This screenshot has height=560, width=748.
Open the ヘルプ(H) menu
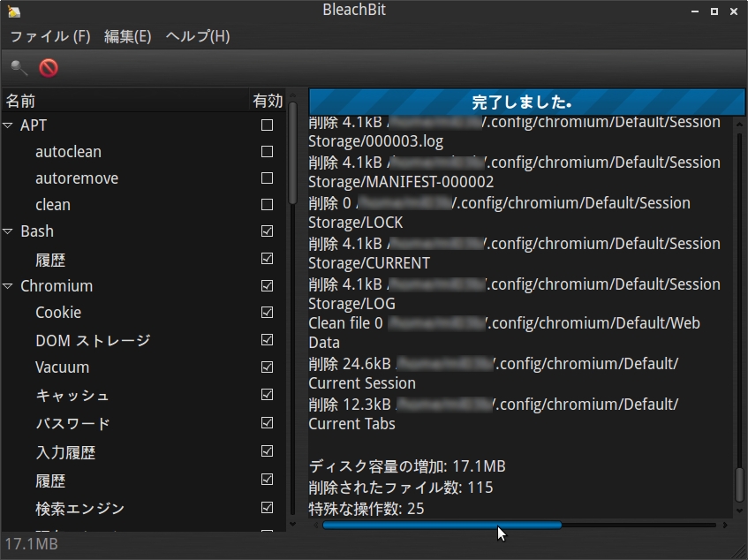(x=198, y=37)
